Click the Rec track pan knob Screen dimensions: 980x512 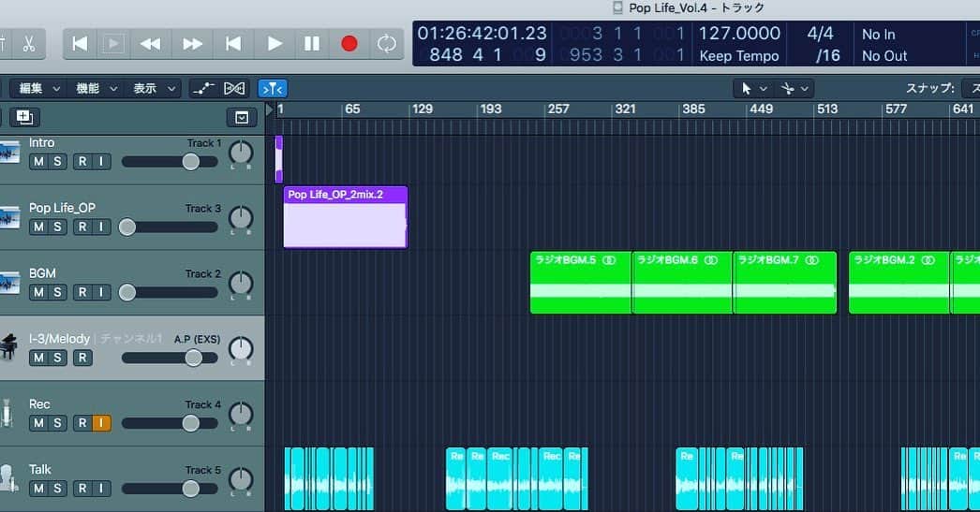[241, 415]
